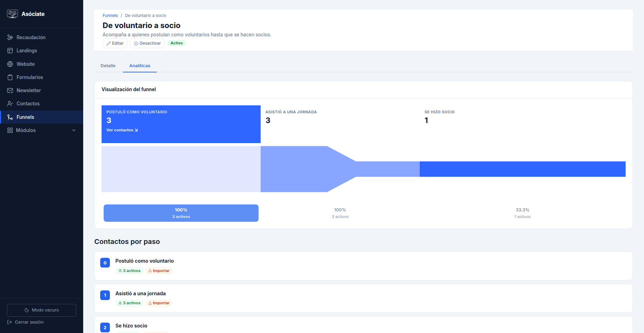Open Recaudación in the sidebar

[42, 37]
